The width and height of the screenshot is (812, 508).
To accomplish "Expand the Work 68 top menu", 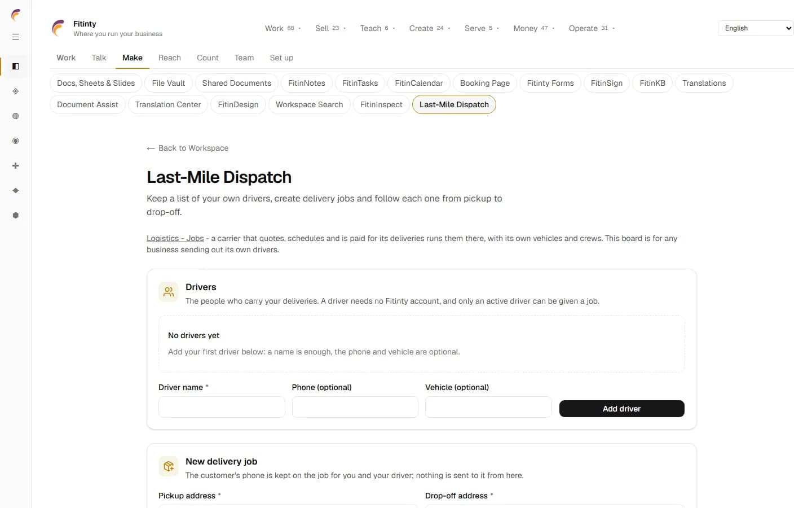I will click(283, 28).
